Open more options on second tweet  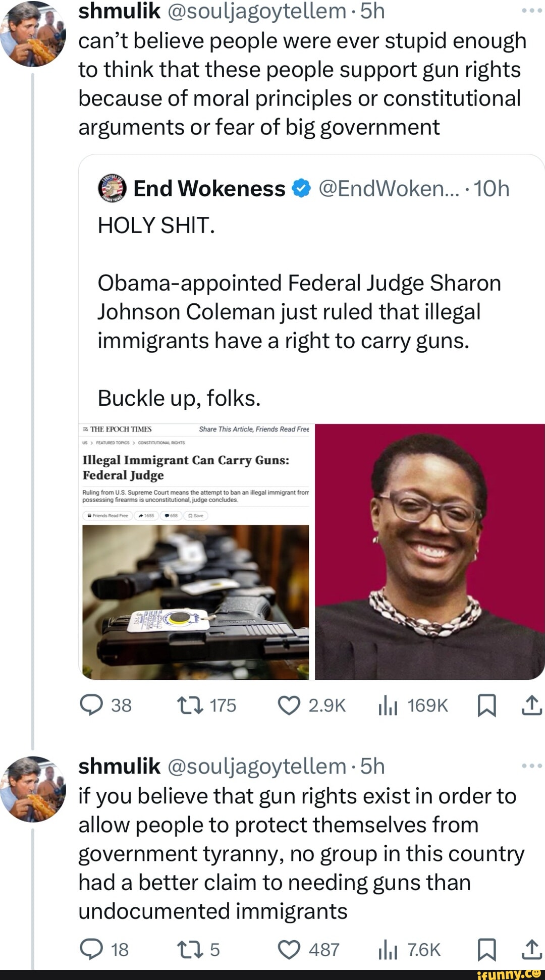point(532,766)
